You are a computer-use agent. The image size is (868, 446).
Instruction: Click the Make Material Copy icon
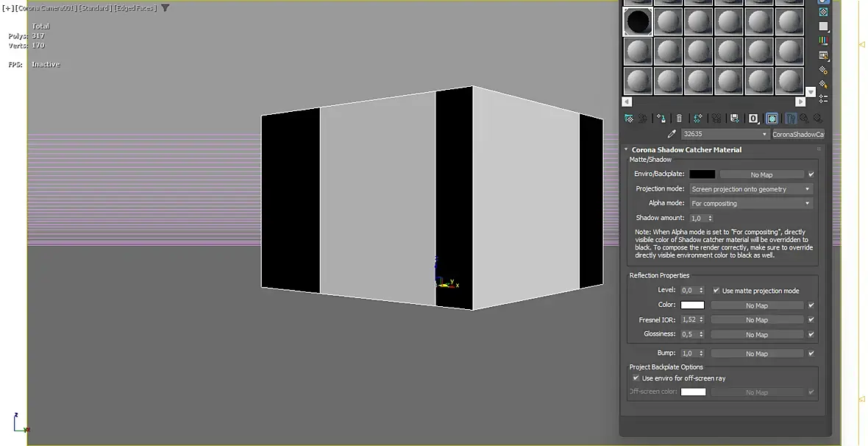pyautogui.click(x=697, y=118)
